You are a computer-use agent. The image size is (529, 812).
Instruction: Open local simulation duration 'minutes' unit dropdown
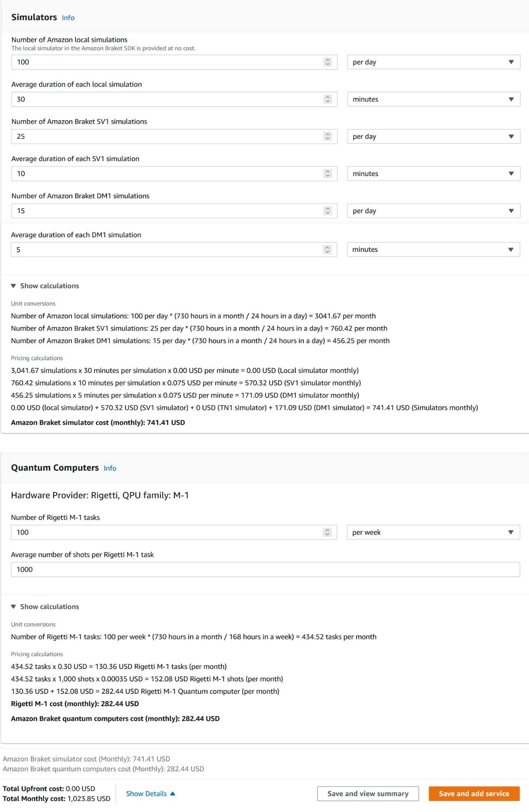pyautogui.click(x=434, y=99)
